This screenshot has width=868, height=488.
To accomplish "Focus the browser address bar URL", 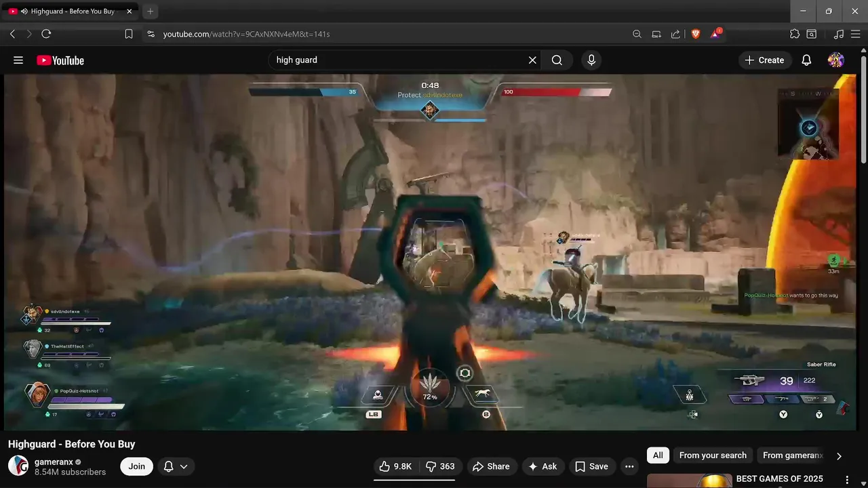I will point(246,34).
